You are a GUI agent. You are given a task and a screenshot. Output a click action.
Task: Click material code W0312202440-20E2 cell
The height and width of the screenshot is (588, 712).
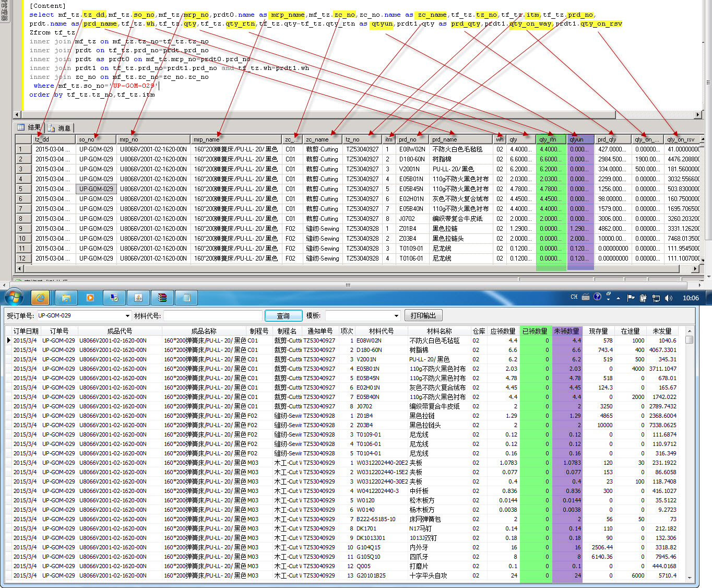tap(381, 463)
